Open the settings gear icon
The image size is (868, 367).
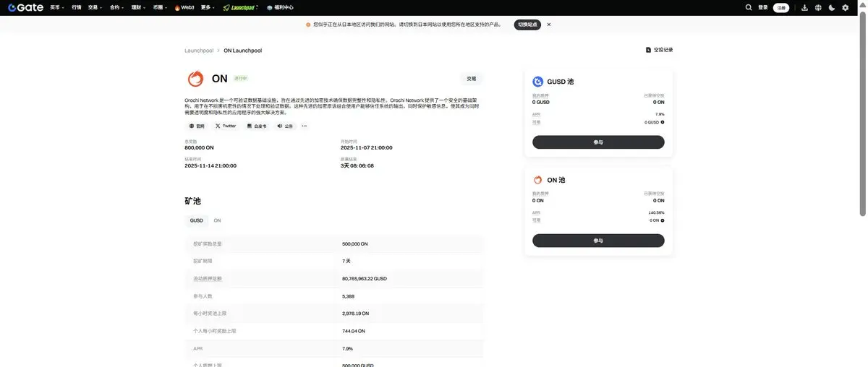tap(846, 7)
